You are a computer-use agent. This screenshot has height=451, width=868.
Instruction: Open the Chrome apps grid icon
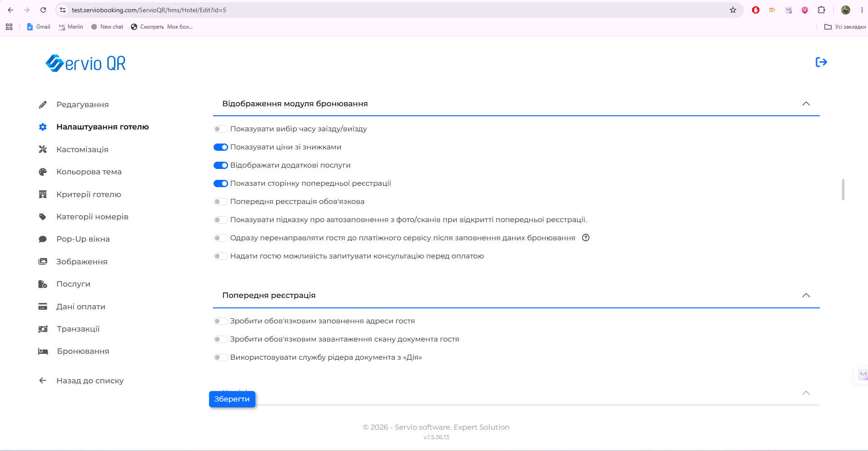(9, 27)
